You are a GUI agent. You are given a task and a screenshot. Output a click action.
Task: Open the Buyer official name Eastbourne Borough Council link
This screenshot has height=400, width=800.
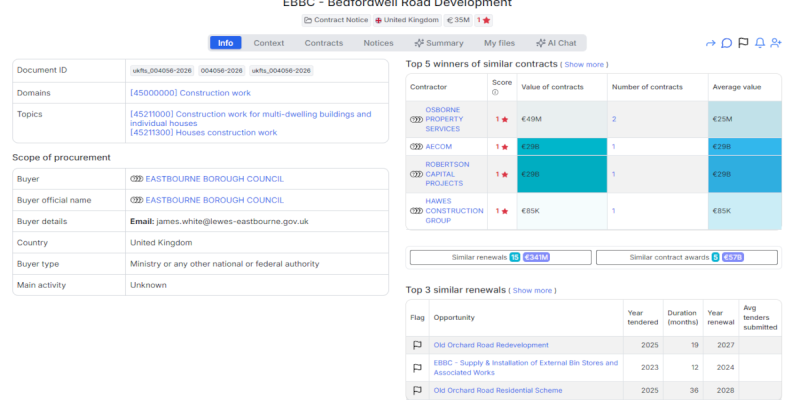(x=215, y=200)
